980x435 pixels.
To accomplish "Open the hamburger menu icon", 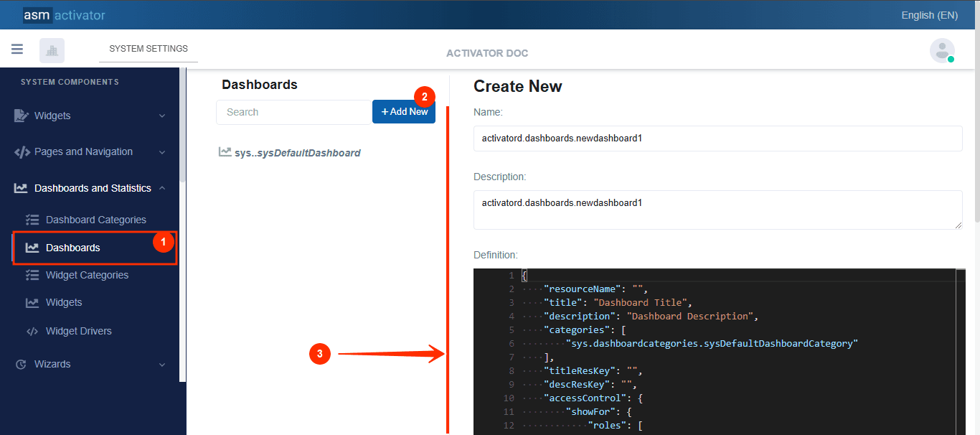I will pos(17,50).
